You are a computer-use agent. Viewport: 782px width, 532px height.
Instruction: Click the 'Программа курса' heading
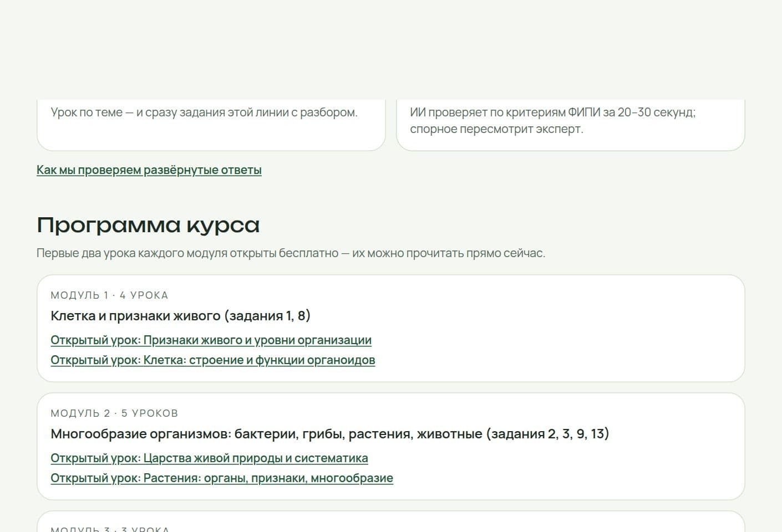[x=148, y=225]
